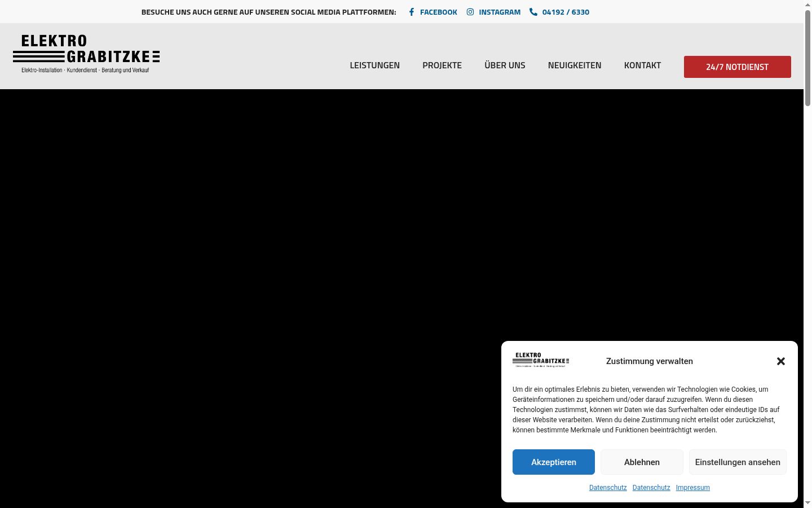Call via the 04192 / 6330 phone link
The image size is (812, 508).
pyautogui.click(x=566, y=12)
